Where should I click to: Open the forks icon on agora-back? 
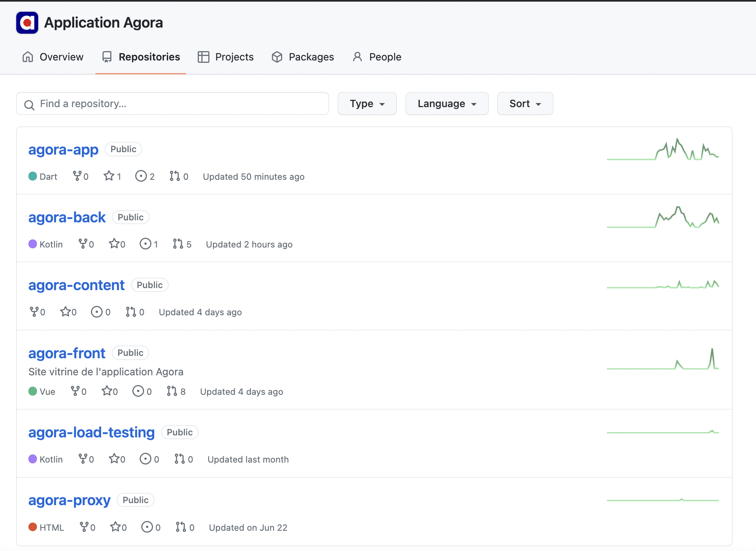(83, 244)
